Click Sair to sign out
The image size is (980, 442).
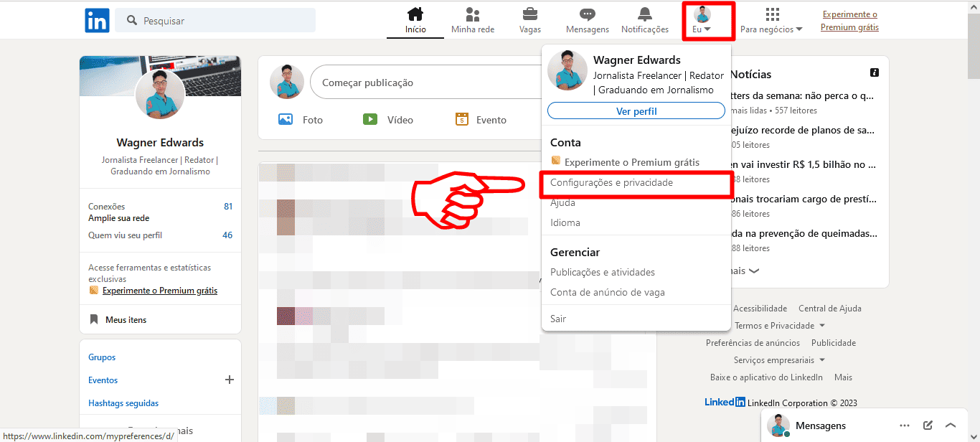click(558, 319)
